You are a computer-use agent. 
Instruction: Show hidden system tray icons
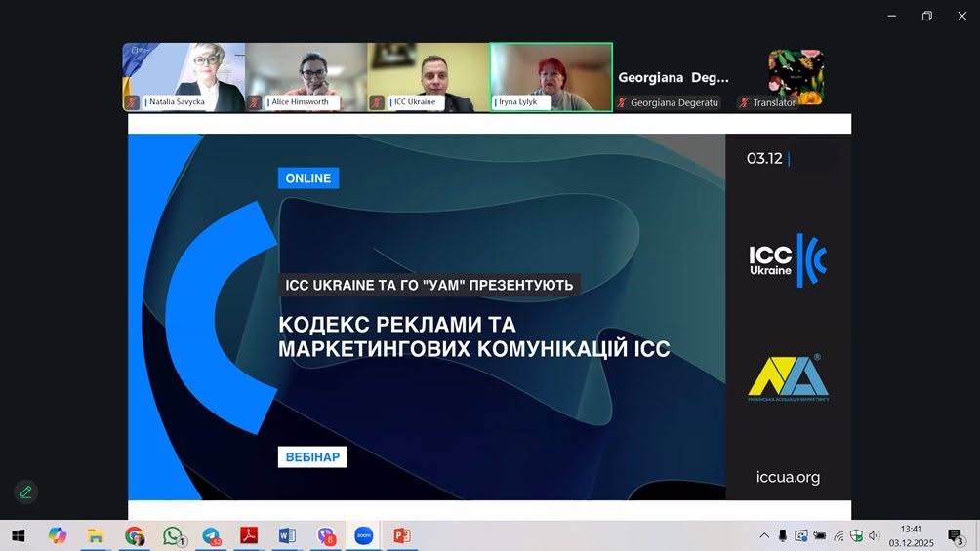[x=763, y=535]
